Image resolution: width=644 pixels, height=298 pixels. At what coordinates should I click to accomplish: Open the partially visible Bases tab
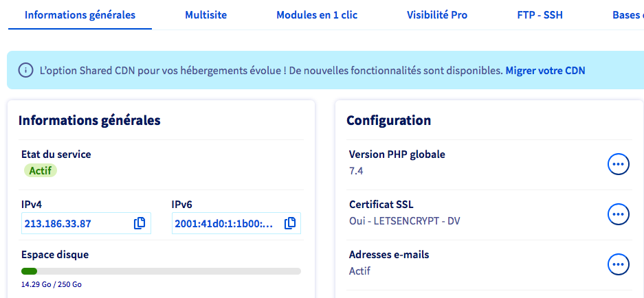pos(627,14)
